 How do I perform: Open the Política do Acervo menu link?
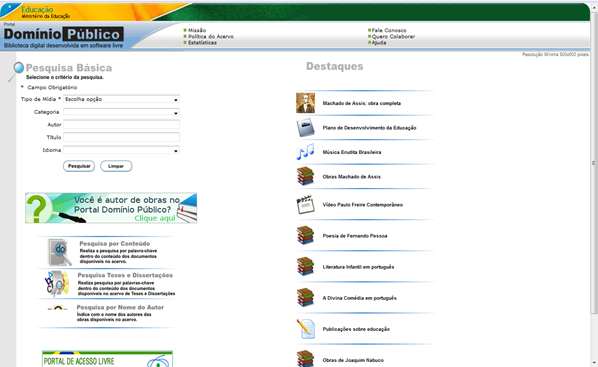point(211,37)
